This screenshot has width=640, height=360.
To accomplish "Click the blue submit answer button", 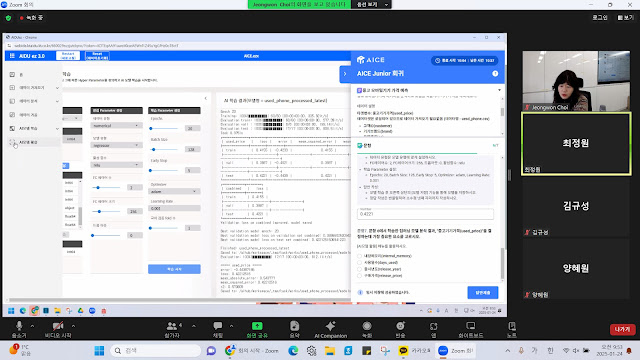I will point(482,293).
